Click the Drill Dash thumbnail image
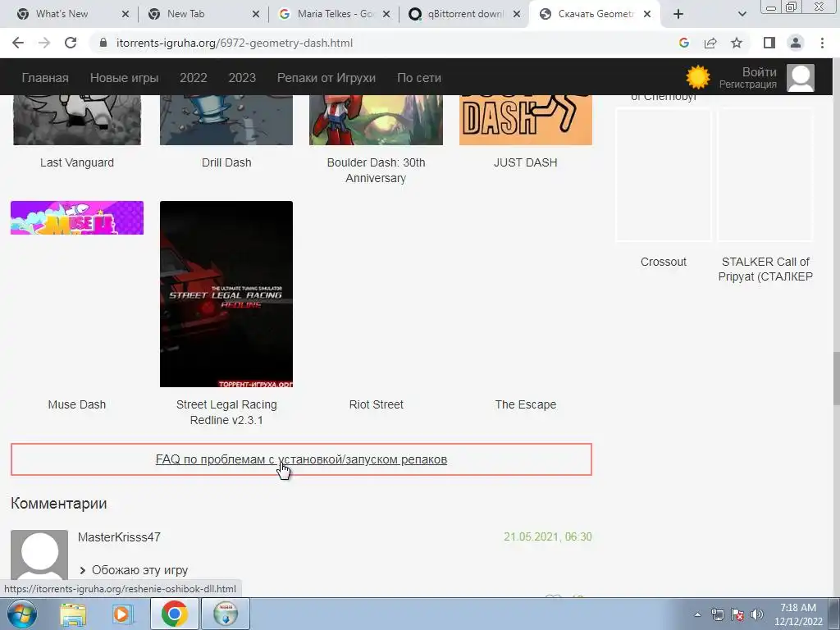 [226, 120]
